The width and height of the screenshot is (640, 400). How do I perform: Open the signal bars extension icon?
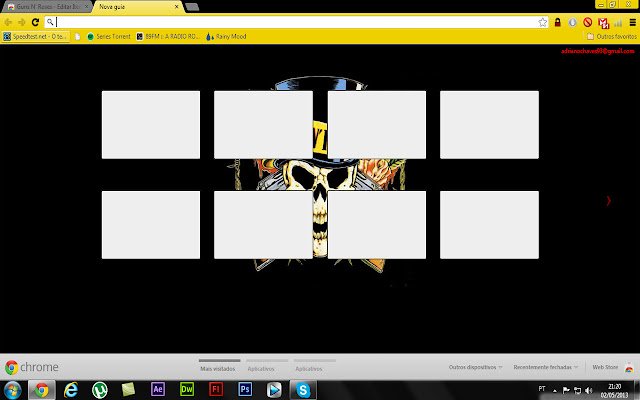(x=618, y=22)
